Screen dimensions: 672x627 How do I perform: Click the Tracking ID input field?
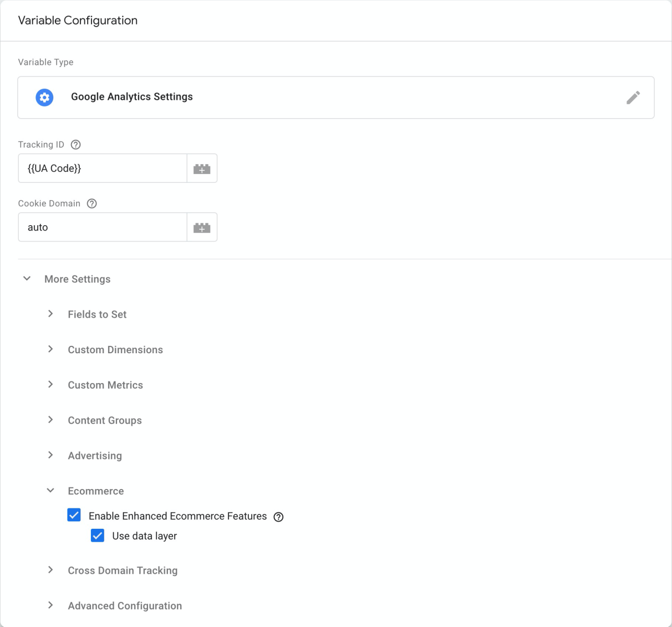pyautogui.click(x=102, y=168)
